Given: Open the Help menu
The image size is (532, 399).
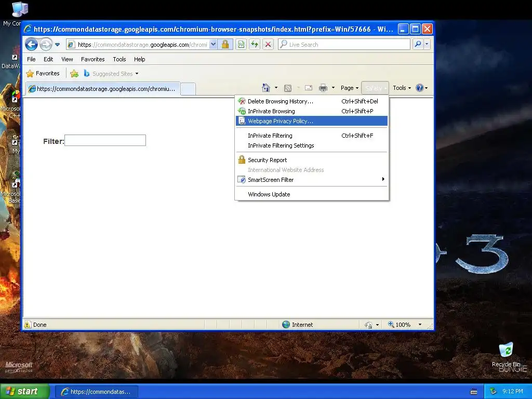Looking at the screenshot, I should pyautogui.click(x=139, y=59).
